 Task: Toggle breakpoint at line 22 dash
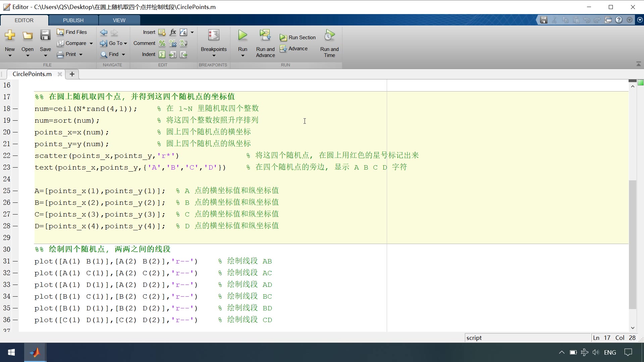pyautogui.click(x=15, y=156)
